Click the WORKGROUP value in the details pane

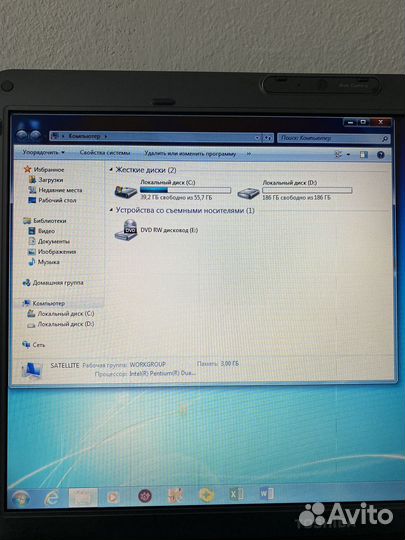point(147,364)
